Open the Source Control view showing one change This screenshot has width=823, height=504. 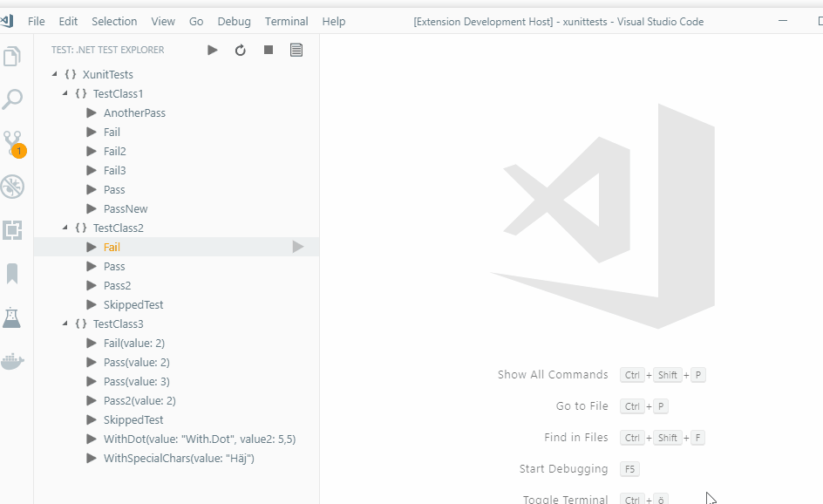coord(12,143)
